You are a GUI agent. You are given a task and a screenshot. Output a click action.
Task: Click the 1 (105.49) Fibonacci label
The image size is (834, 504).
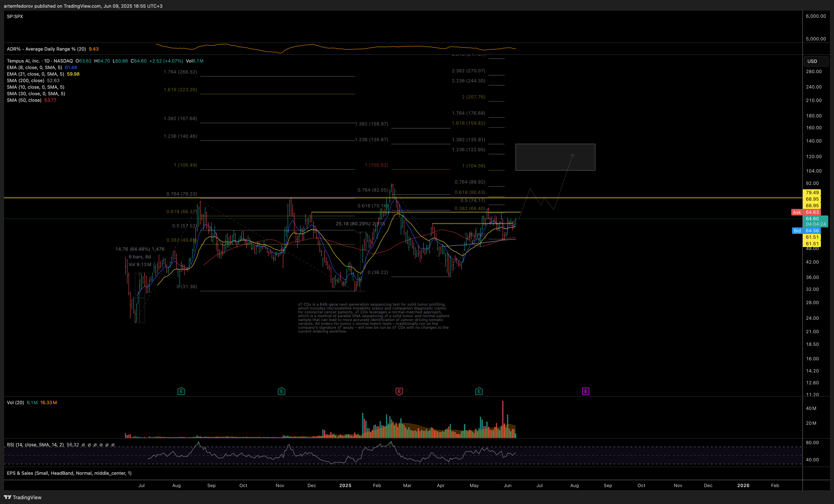click(185, 165)
